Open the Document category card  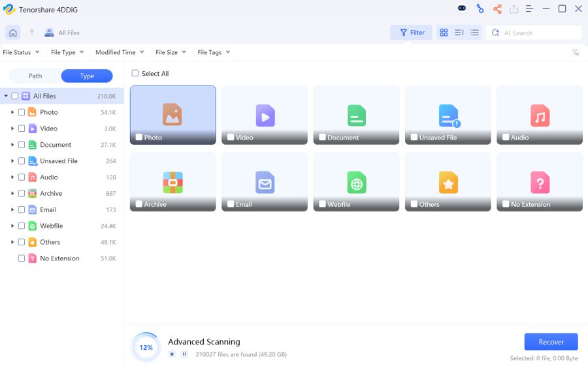tap(356, 115)
